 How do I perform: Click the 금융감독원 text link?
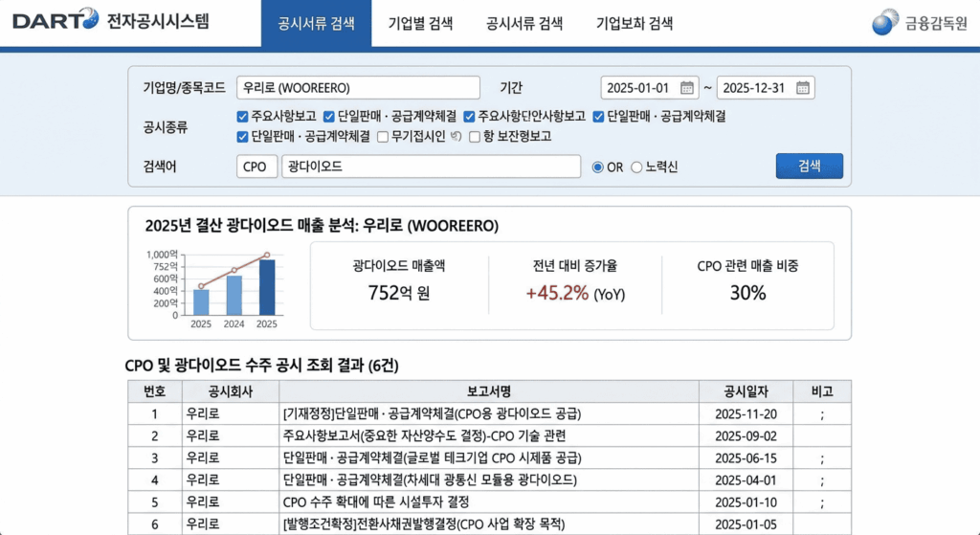tap(936, 23)
